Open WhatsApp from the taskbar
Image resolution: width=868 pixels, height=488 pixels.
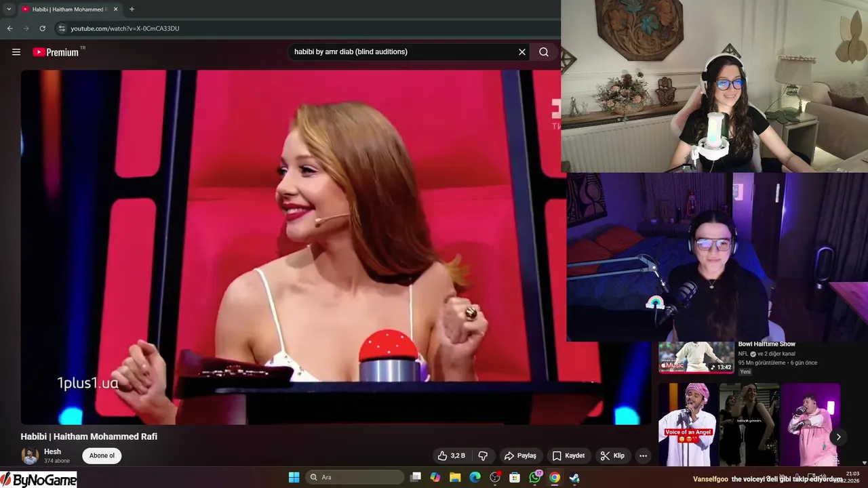[535, 477]
